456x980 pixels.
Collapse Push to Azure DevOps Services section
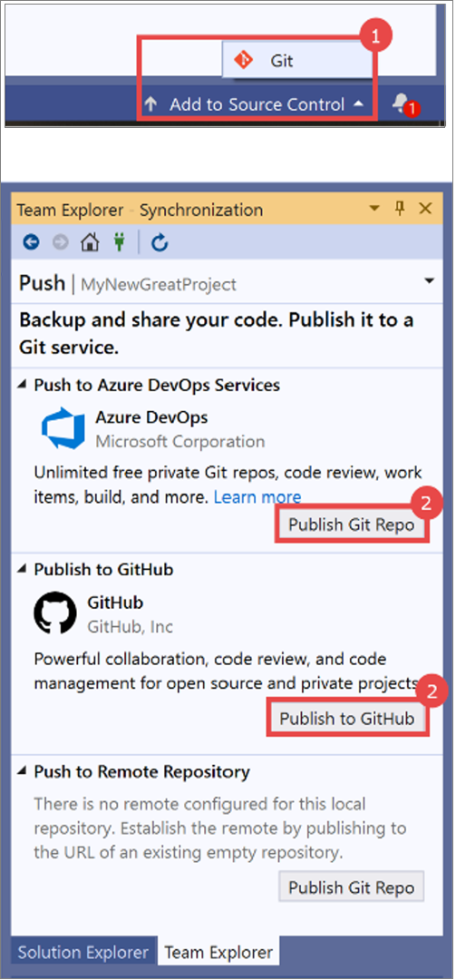[23, 386]
